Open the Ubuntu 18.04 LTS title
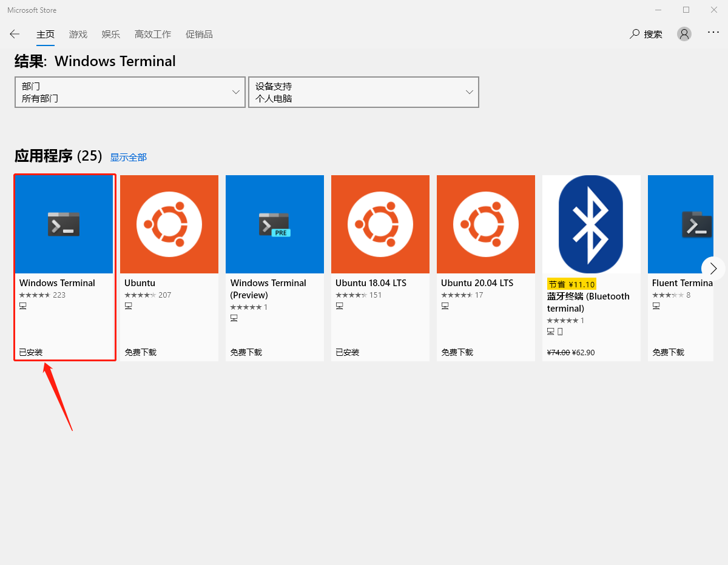This screenshot has height=565, width=728. tap(371, 283)
